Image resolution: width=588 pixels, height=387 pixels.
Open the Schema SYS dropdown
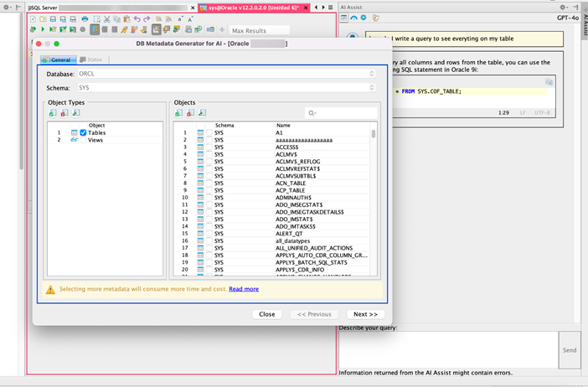click(x=372, y=87)
